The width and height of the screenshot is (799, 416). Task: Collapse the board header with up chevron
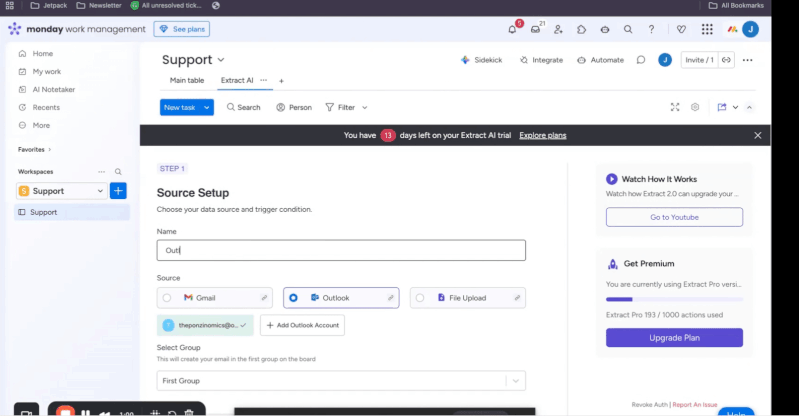[750, 108]
